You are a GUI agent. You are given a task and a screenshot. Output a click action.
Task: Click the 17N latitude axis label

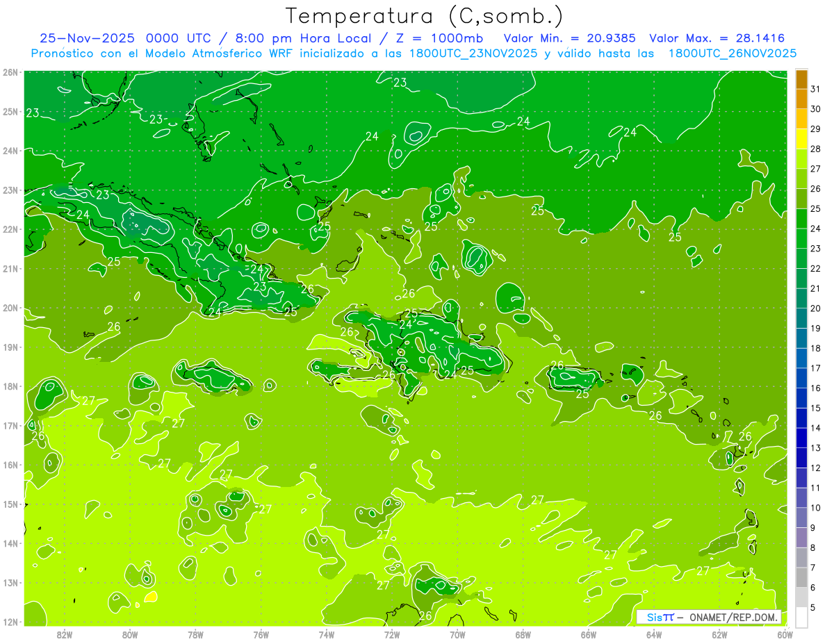pos(11,425)
